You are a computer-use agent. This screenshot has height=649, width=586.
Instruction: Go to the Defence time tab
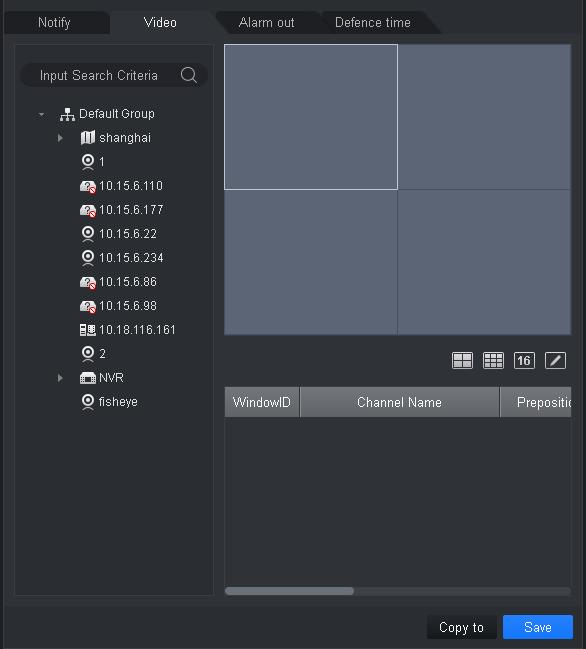(373, 22)
